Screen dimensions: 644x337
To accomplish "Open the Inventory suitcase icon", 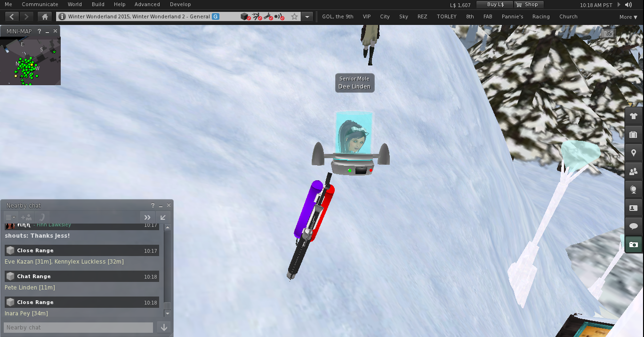I will point(633,135).
